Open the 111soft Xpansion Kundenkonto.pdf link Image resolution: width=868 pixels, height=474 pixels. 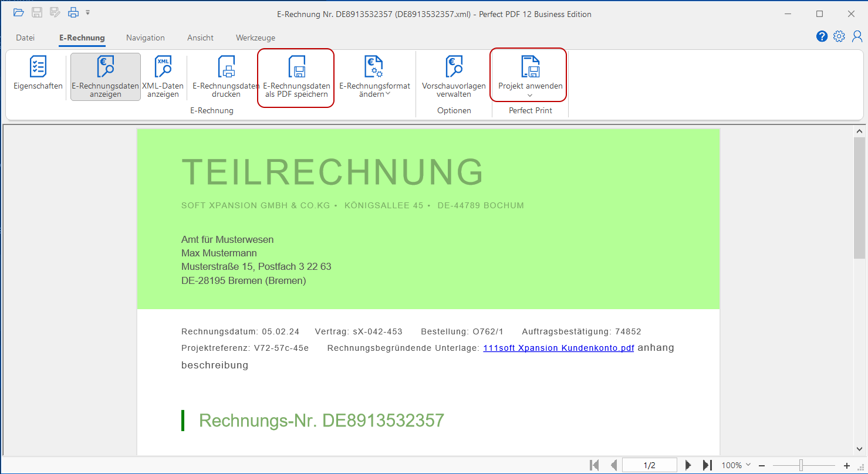558,348
